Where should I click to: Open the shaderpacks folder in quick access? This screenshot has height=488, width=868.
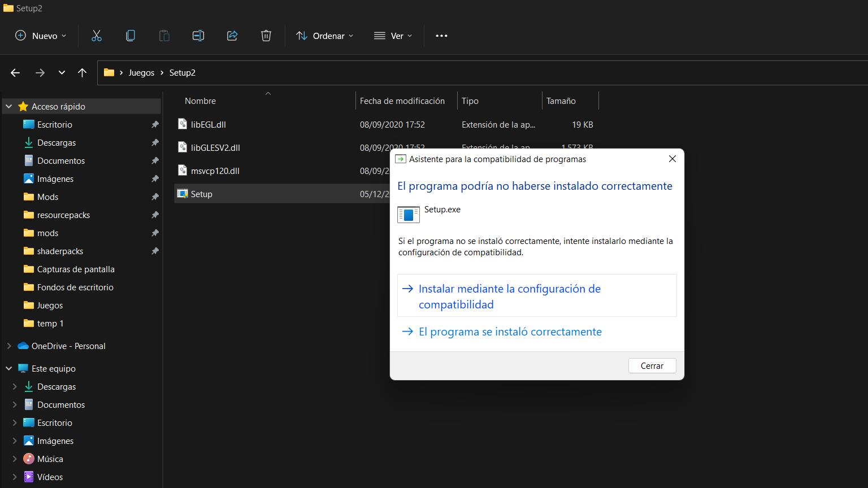(60, 251)
